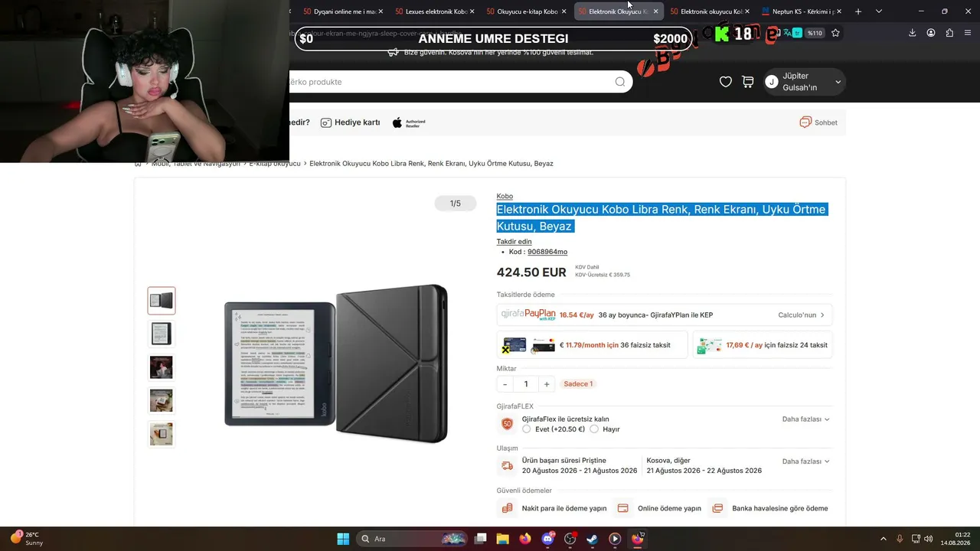Open the Firefox application menu

pyautogui.click(x=969, y=33)
